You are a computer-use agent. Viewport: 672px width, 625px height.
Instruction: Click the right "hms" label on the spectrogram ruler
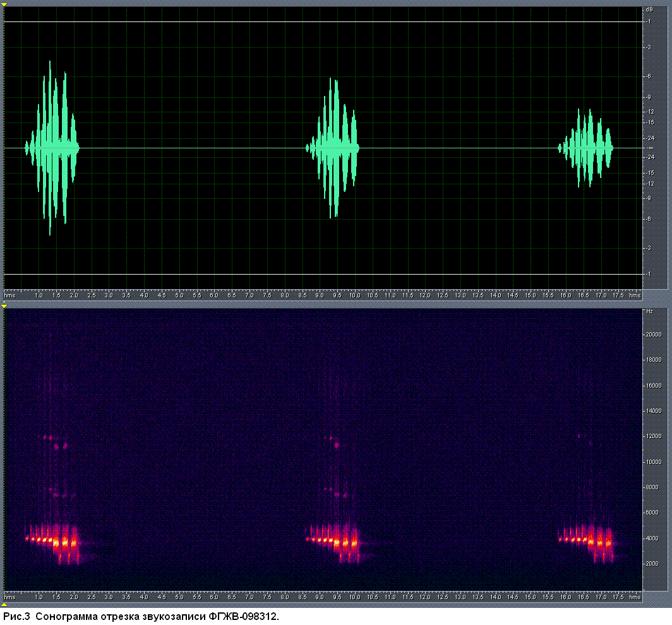[635, 597]
